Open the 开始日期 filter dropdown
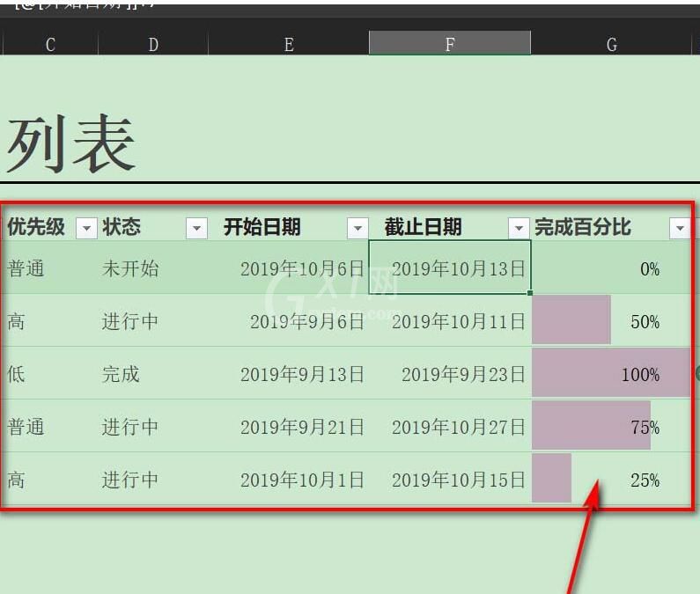 [x=357, y=228]
